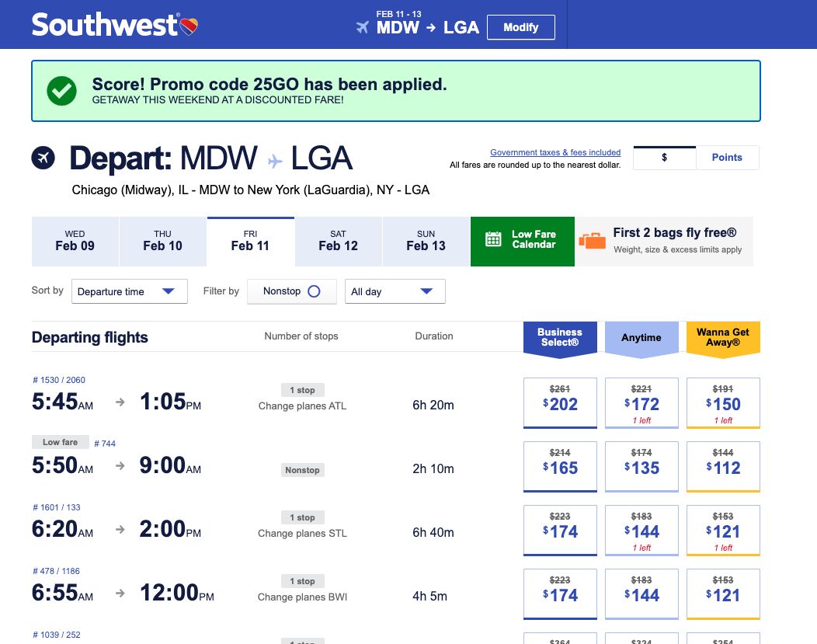Click the green checkmark promo icon
817x644 pixels.
click(x=61, y=91)
